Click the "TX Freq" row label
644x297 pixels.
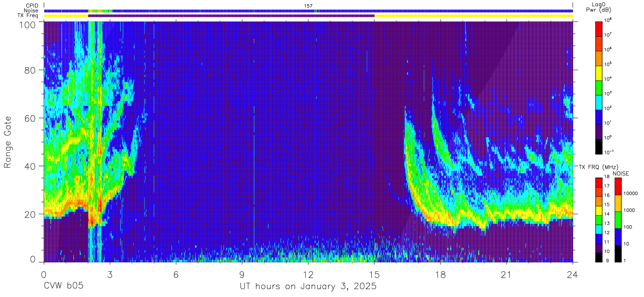[x=28, y=15]
